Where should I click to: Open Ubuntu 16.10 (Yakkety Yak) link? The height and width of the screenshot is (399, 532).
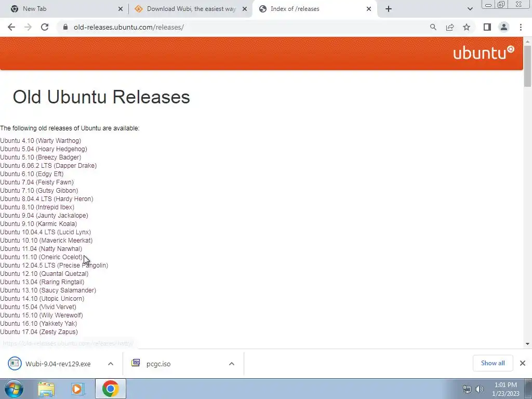(38, 323)
